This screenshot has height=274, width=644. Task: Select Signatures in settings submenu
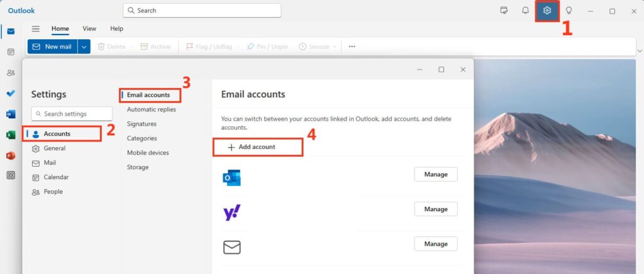click(142, 124)
